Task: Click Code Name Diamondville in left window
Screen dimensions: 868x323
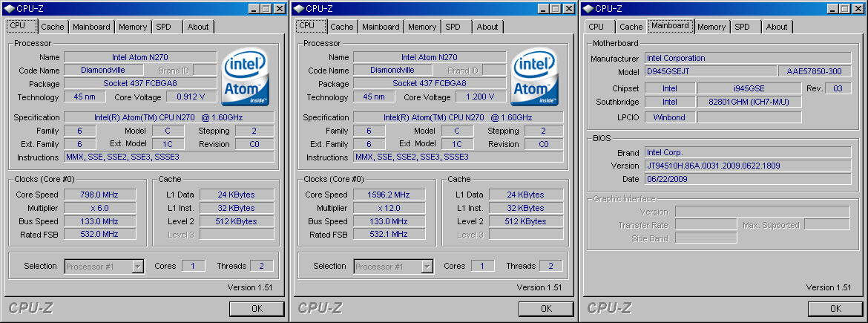Action: coord(104,71)
